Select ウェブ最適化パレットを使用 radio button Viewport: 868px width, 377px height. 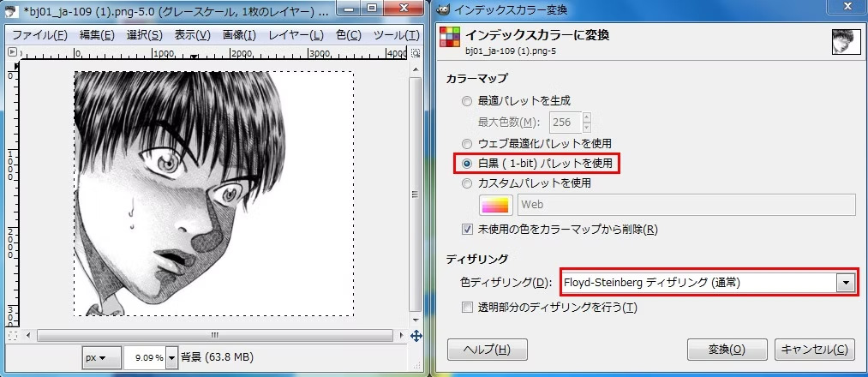coord(467,144)
